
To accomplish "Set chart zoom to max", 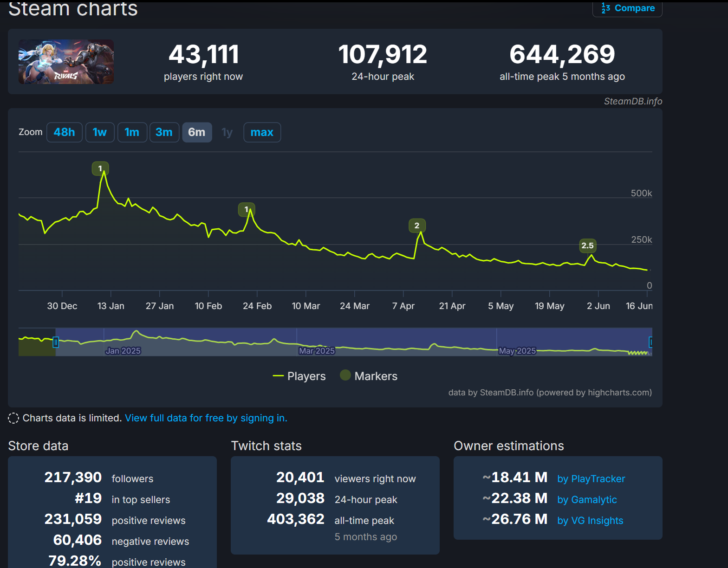I will 262,132.
